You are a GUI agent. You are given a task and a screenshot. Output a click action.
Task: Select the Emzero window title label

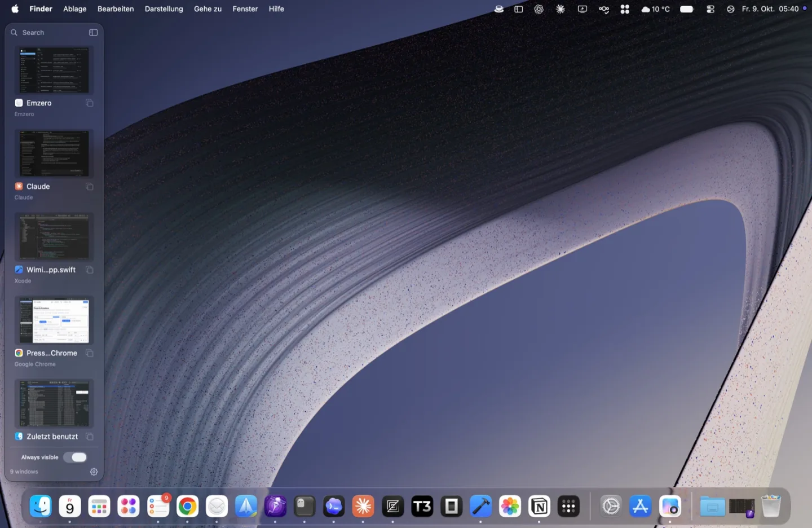39,103
